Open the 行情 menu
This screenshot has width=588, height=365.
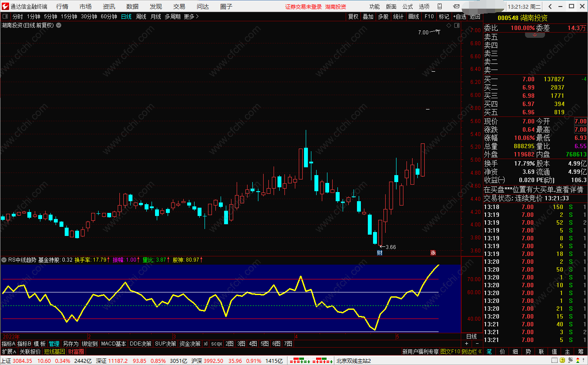coord(62,7)
